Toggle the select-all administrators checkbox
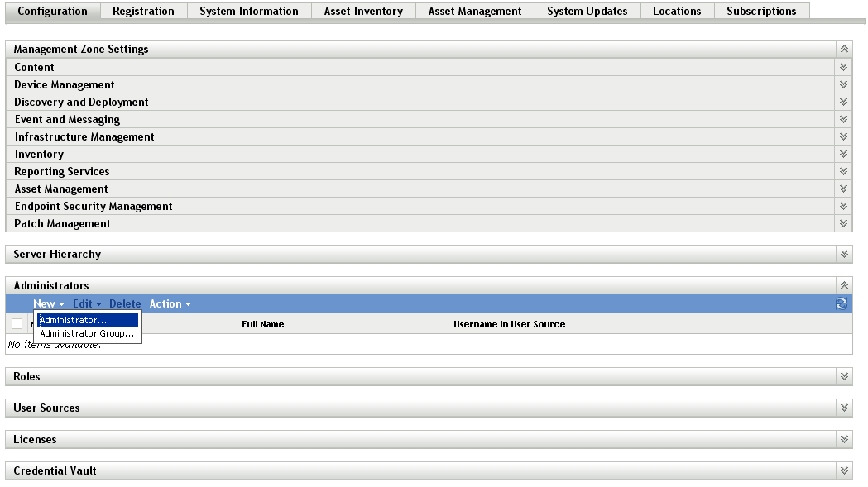The width and height of the screenshot is (868, 487). click(x=16, y=323)
